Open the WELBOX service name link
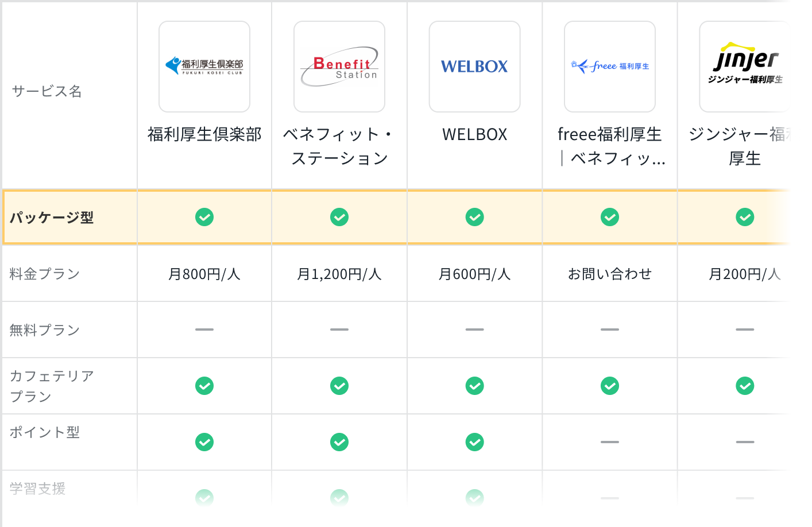This screenshot has height=527, width=812. pyautogui.click(x=474, y=134)
